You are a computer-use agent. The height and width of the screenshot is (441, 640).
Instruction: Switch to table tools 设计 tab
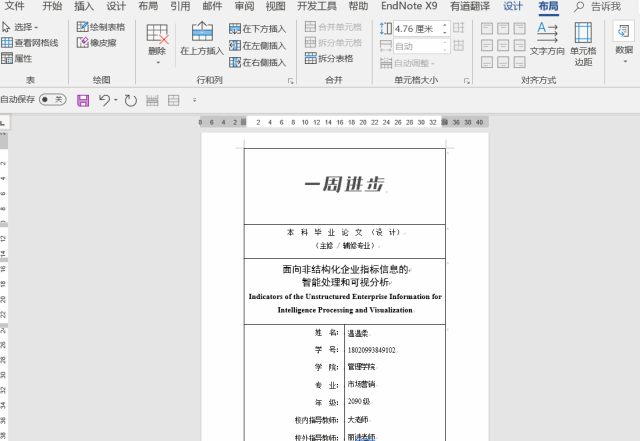(513, 6)
